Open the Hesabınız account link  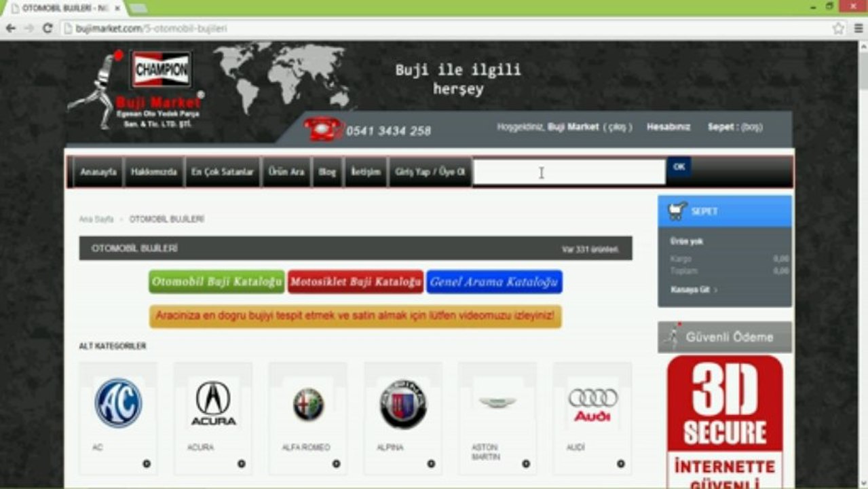coord(668,127)
